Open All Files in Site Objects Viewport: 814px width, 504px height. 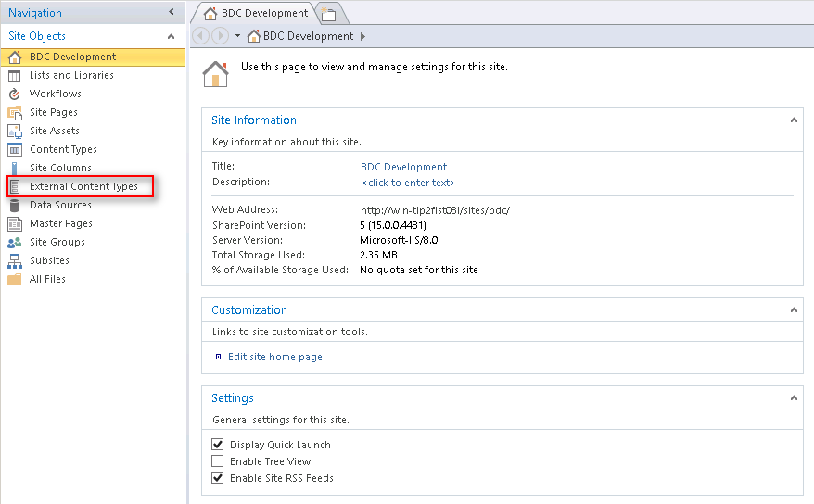click(x=47, y=279)
